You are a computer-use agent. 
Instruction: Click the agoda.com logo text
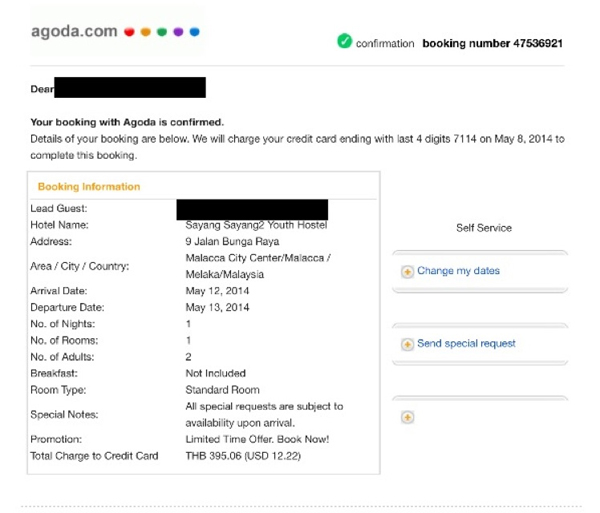[74, 31]
